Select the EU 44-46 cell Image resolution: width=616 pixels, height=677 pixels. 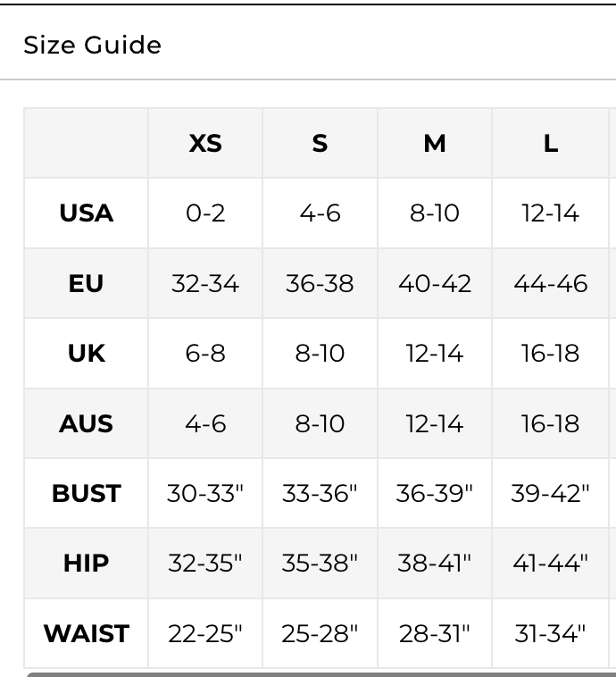[x=551, y=283]
